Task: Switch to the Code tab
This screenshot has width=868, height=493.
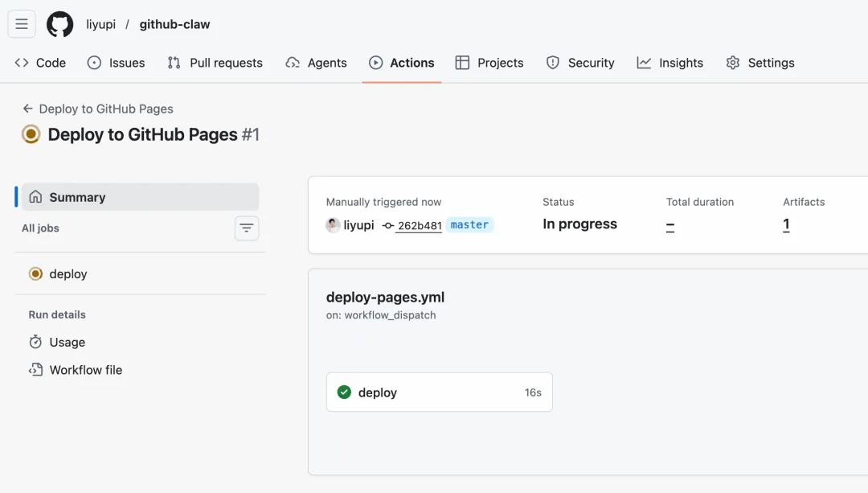Action: pyautogui.click(x=41, y=63)
